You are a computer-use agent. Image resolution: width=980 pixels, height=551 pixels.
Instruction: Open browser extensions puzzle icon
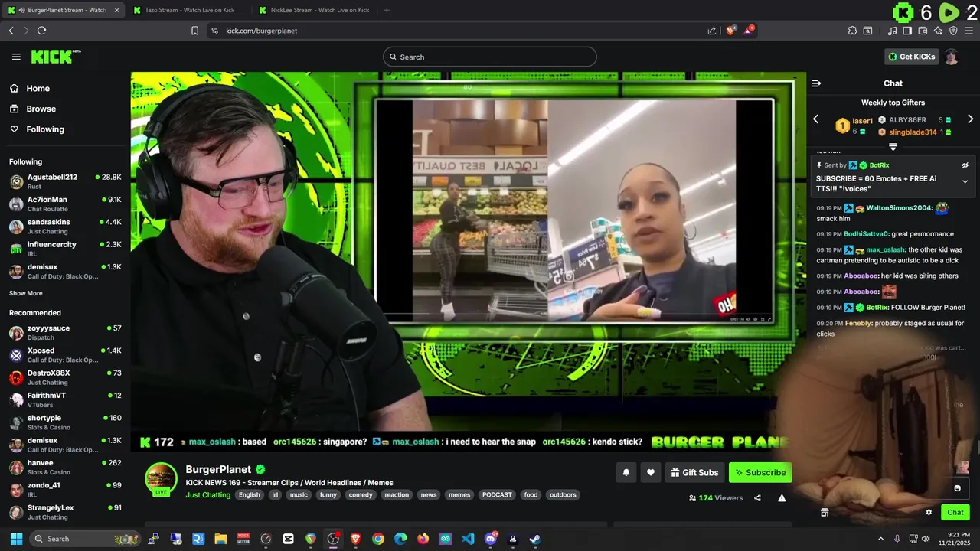coord(852,31)
